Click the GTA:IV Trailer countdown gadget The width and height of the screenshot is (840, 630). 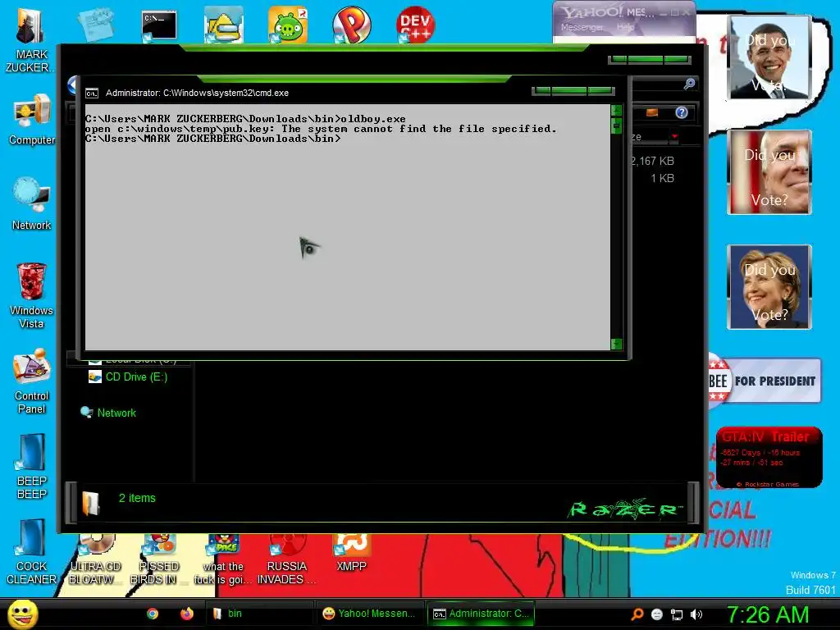click(x=769, y=458)
